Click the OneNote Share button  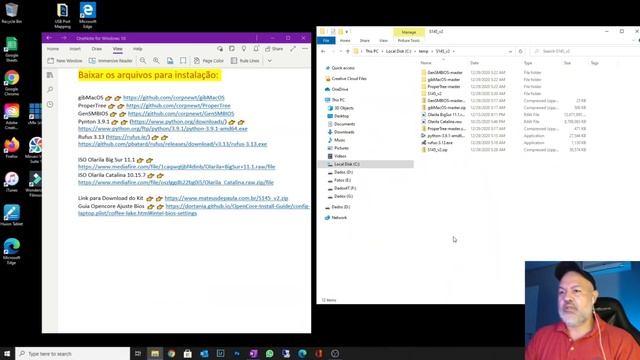pyautogui.click(x=274, y=49)
